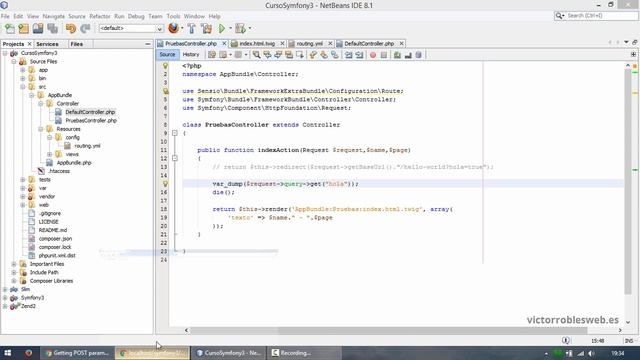Switch to the Services panel tab

pyautogui.click(x=47, y=44)
